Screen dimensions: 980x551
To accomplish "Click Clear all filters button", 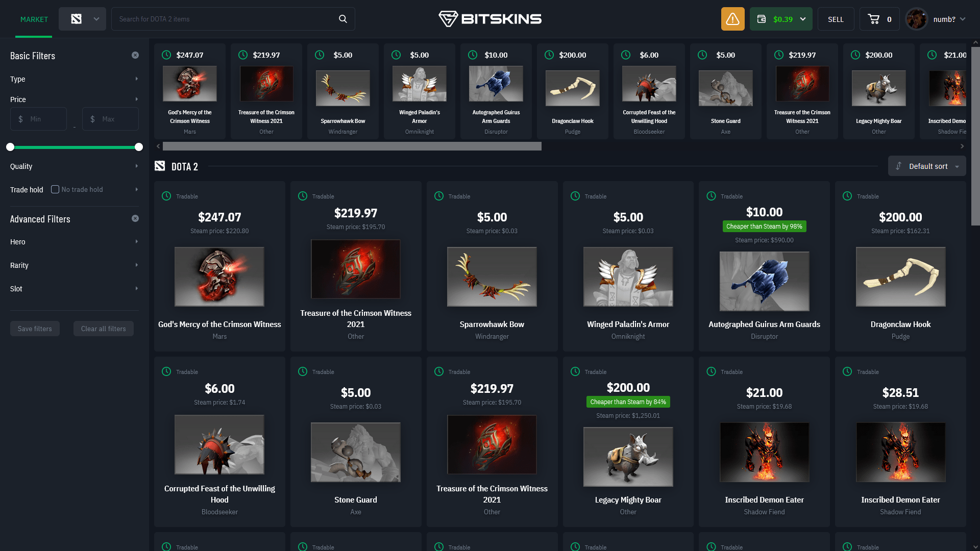I will [103, 329].
